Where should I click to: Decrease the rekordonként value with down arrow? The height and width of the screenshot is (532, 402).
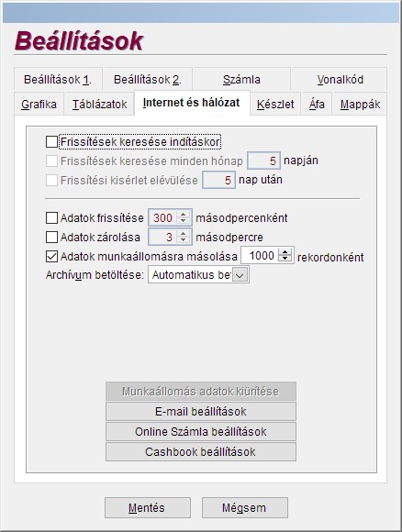pyautogui.click(x=285, y=259)
